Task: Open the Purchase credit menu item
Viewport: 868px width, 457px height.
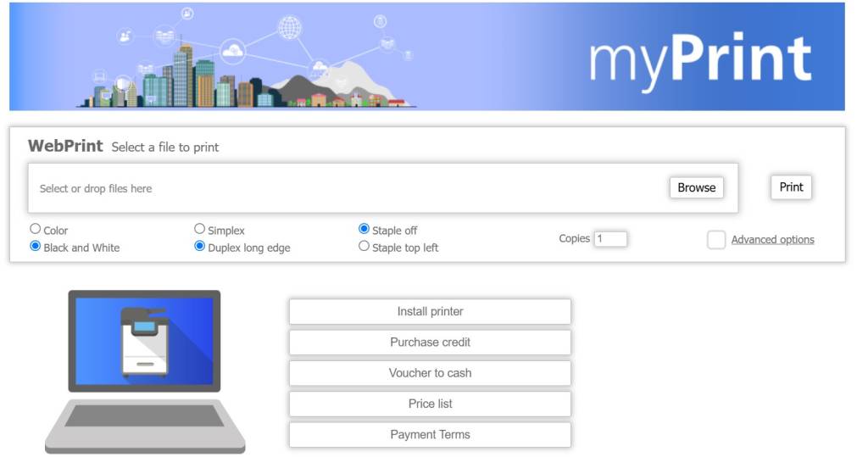Action: click(430, 343)
